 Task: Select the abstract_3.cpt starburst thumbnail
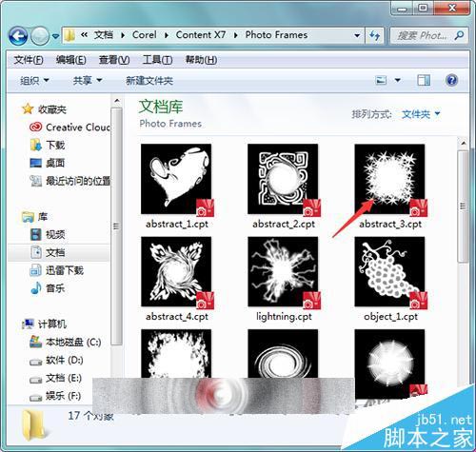(x=389, y=179)
